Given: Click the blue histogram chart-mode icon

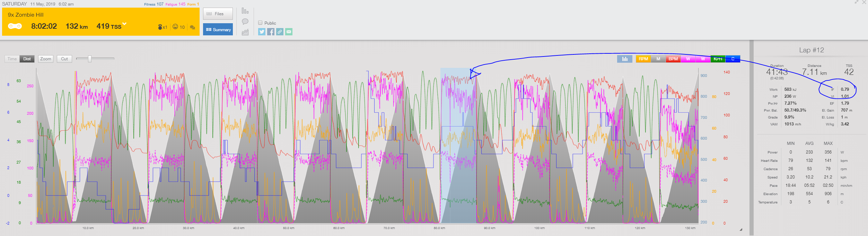Looking at the screenshot, I should 625,59.
